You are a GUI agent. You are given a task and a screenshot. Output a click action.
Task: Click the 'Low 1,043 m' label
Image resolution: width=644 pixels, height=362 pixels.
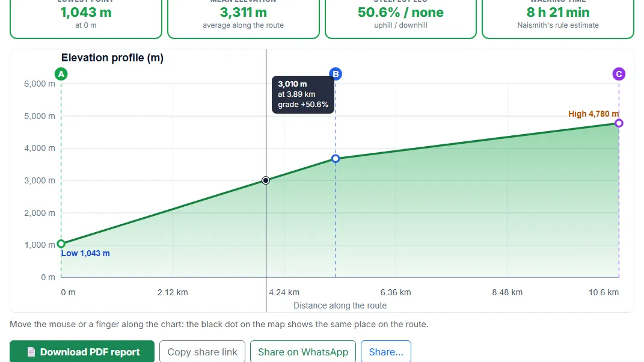tap(85, 253)
